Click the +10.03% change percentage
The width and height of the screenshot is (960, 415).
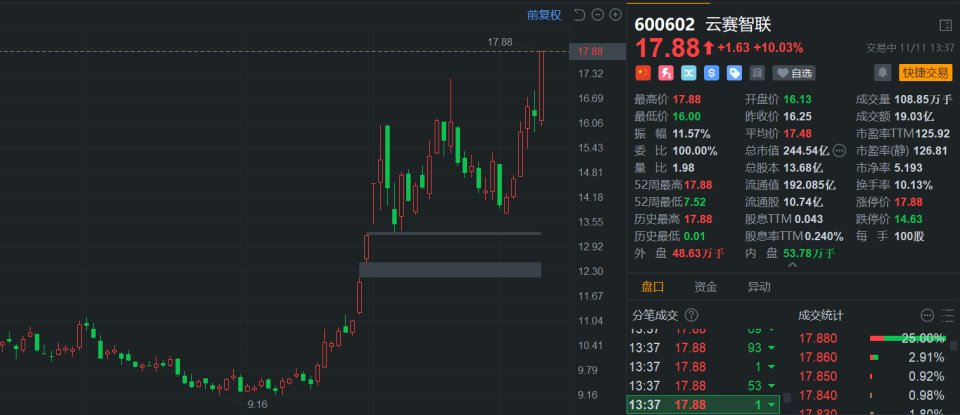click(778, 48)
